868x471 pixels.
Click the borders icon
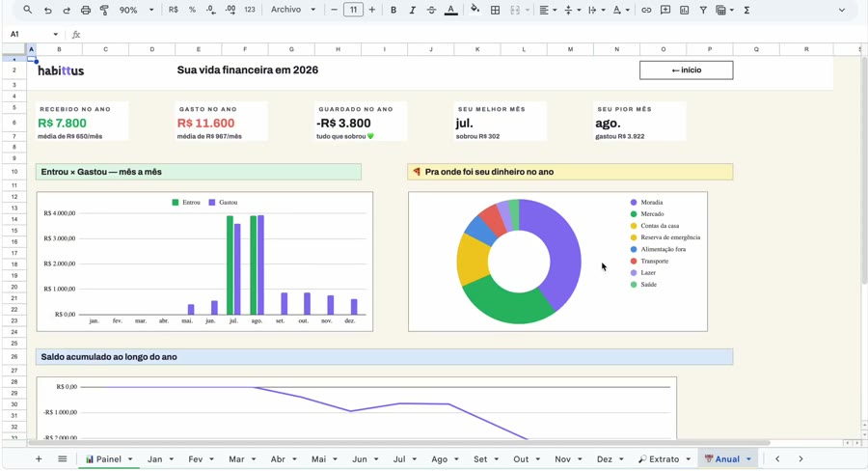(x=496, y=10)
